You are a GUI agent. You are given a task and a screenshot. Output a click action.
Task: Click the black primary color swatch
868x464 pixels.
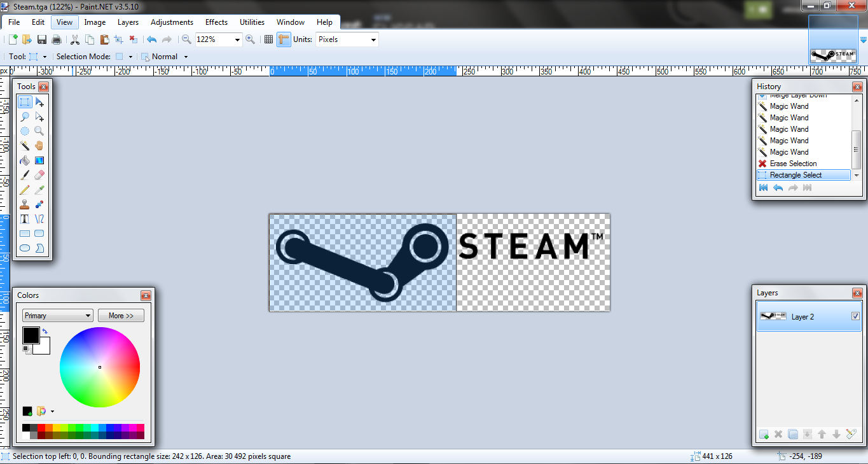(31, 335)
